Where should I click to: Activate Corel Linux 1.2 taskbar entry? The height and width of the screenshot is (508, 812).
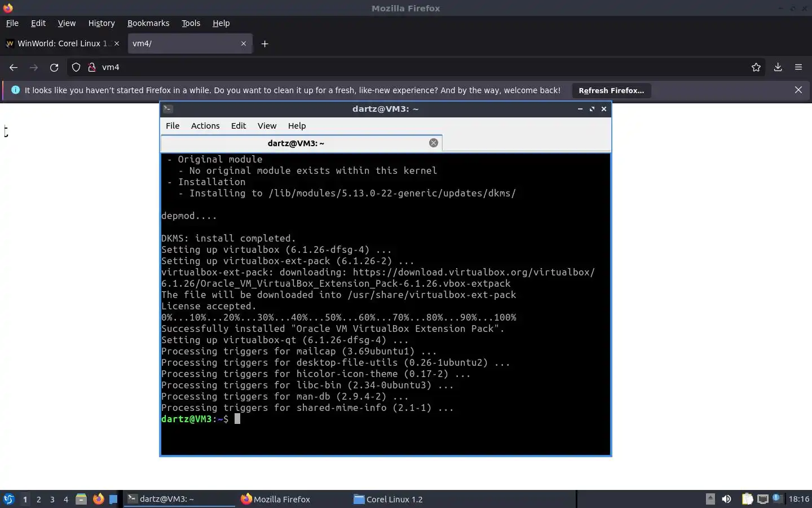[x=405, y=499]
